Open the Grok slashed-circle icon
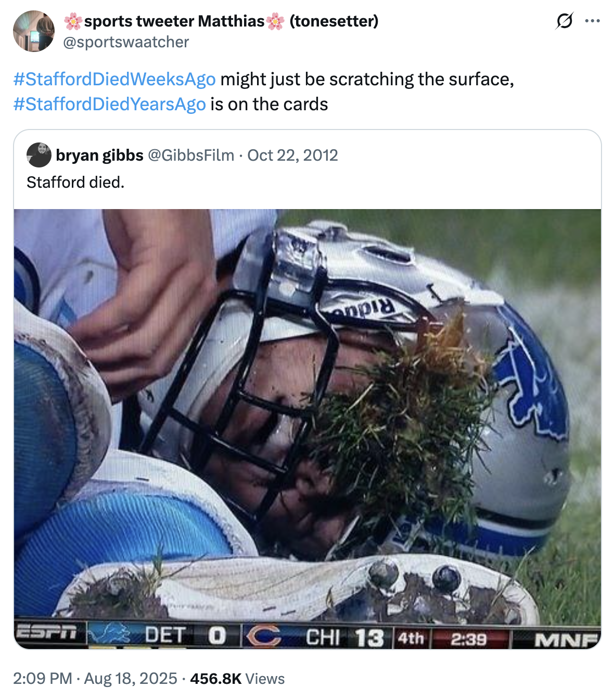The width and height of the screenshot is (614, 700). click(x=565, y=21)
